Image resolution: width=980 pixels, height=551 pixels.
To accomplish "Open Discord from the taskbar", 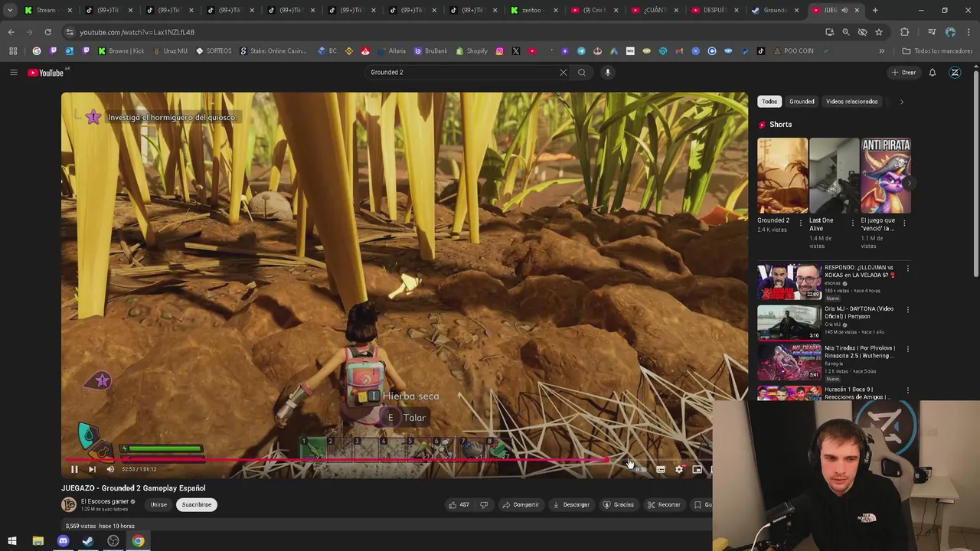I will pos(63,541).
